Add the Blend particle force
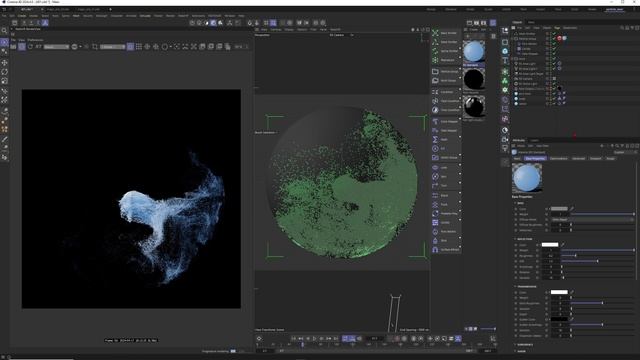Image resolution: width=640 pixels, height=360 pixels. click(x=445, y=196)
